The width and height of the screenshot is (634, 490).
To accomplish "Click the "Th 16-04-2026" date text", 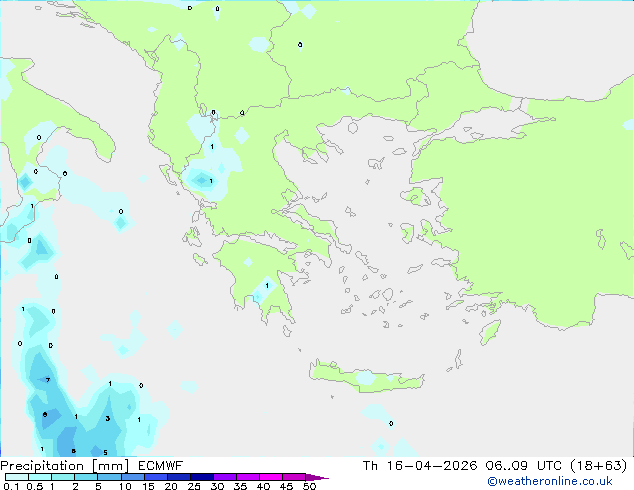I will point(420,466).
